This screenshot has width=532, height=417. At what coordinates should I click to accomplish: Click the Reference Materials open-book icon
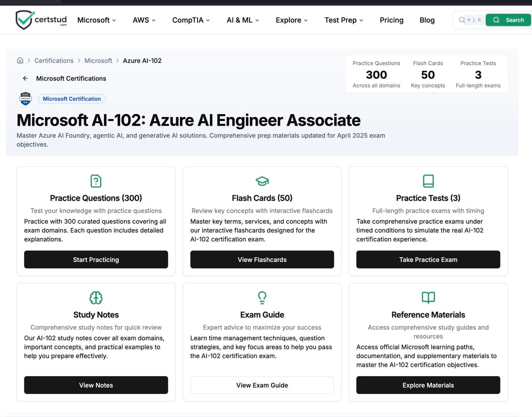pos(428,297)
